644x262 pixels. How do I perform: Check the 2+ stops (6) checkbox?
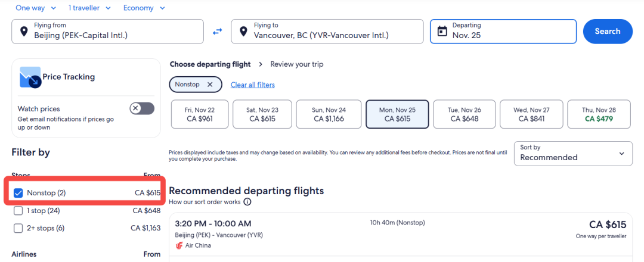click(x=18, y=228)
